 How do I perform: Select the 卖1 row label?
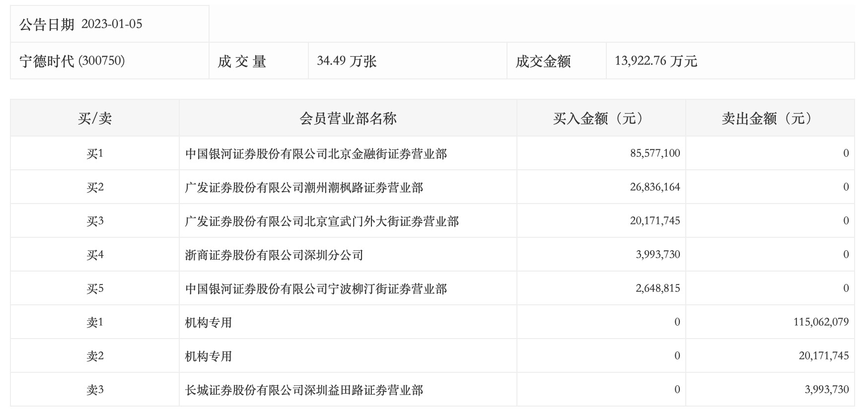(x=95, y=322)
